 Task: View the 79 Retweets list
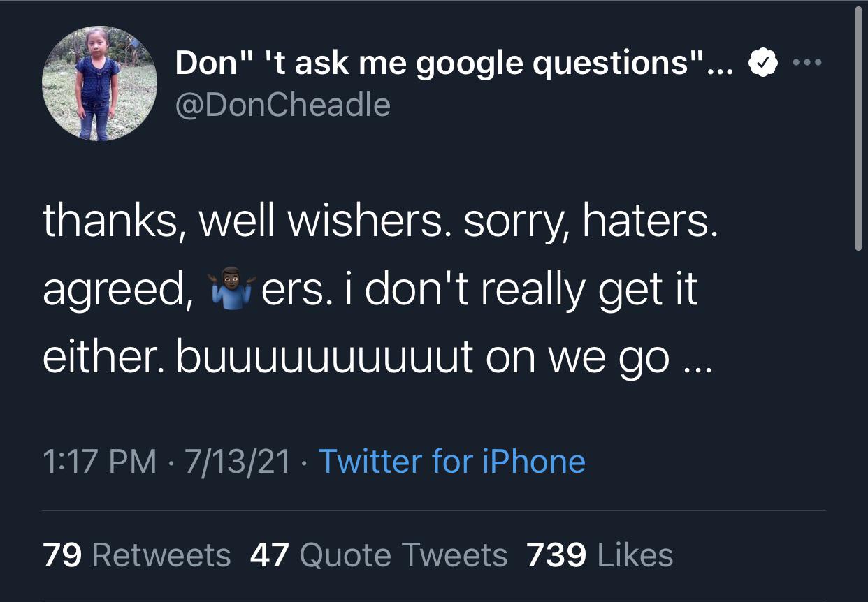click(136, 556)
